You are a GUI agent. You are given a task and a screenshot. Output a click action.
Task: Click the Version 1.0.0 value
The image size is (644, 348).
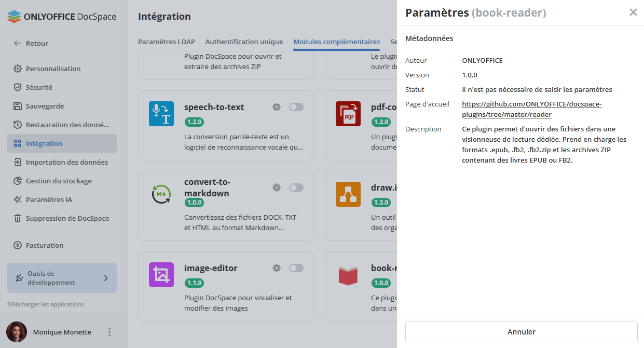click(x=470, y=75)
